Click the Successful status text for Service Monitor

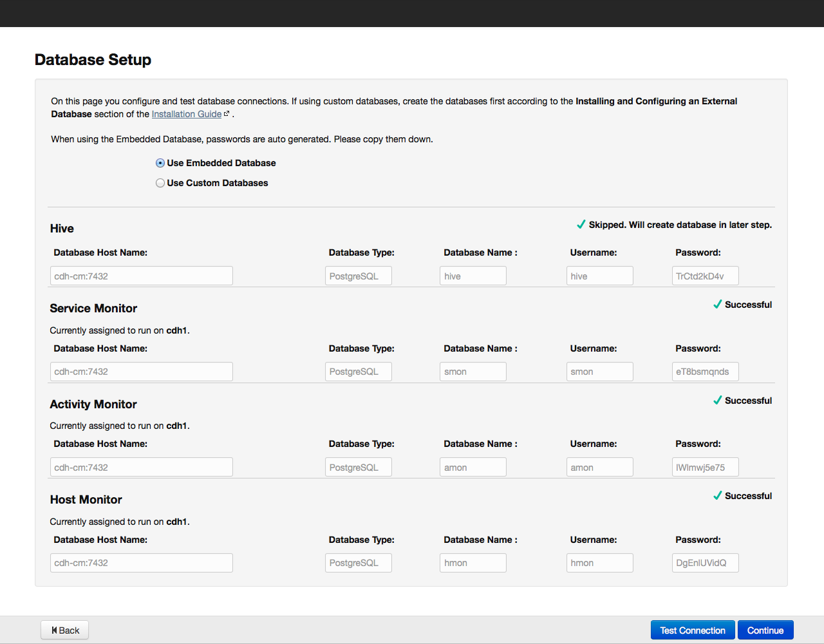(x=748, y=305)
